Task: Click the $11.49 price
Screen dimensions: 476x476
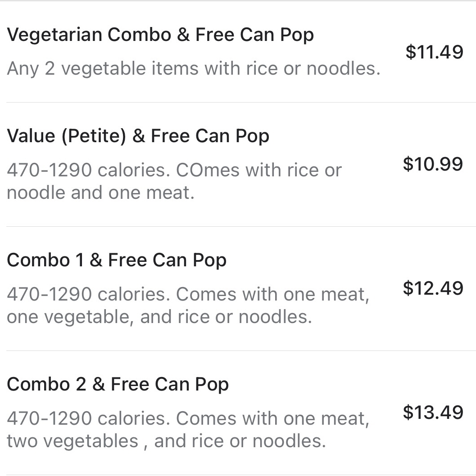Action: pos(434,52)
